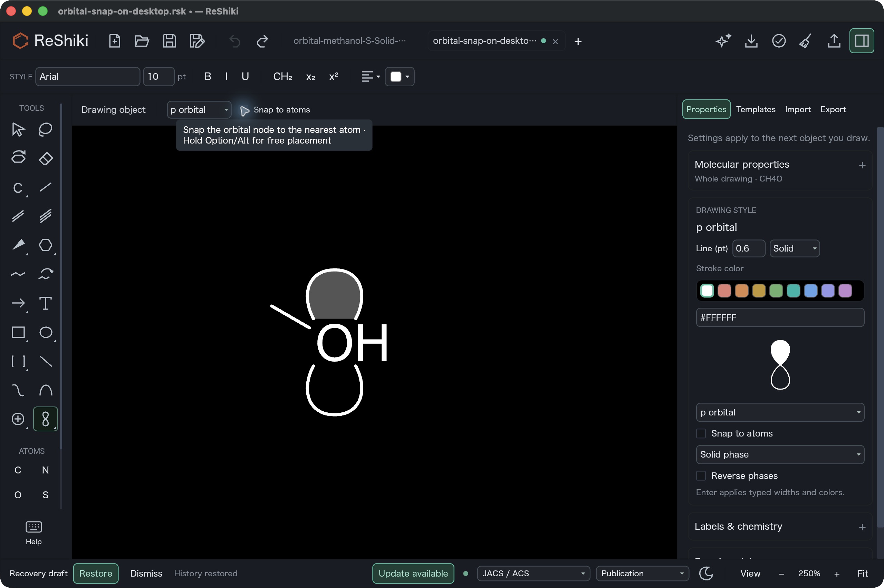
Task: Choose the text tool
Action: 45,303
